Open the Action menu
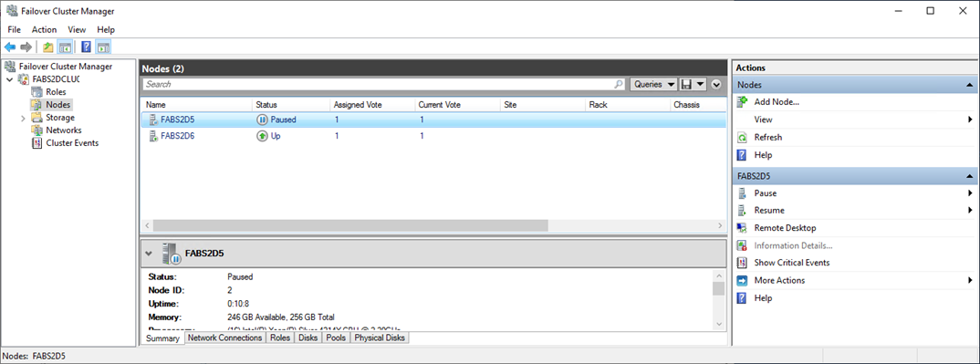 [45, 29]
